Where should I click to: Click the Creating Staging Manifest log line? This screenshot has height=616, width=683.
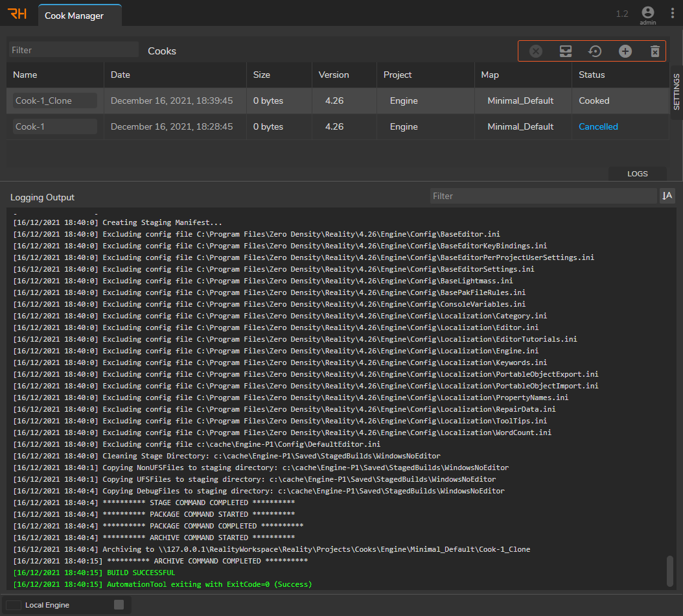117,222
